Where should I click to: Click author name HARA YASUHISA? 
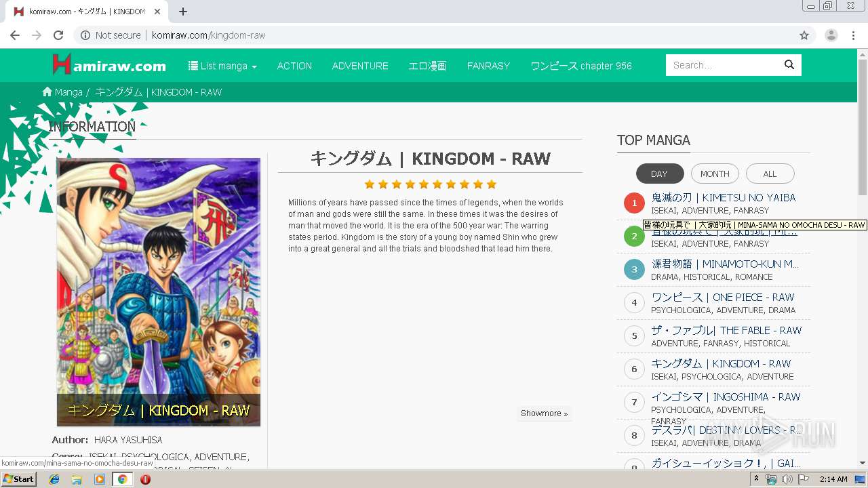[x=128, y=440]
